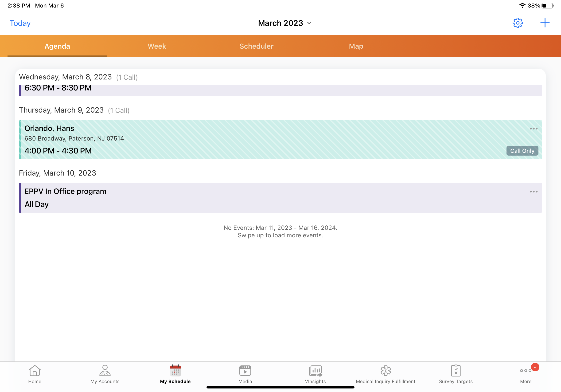Open the settings gear icon

pyautogui.click(x=517, y=23)
